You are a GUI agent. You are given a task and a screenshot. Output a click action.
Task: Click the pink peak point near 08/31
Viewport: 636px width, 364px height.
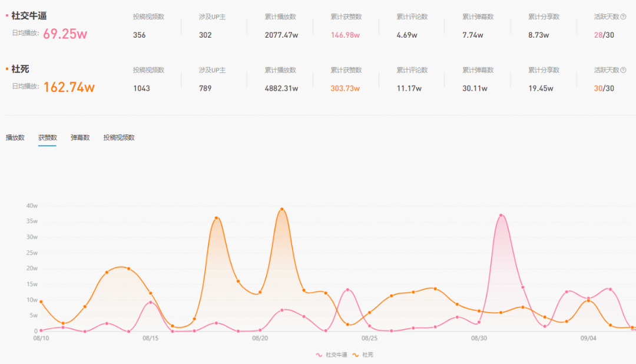click(x=501, y=215)
